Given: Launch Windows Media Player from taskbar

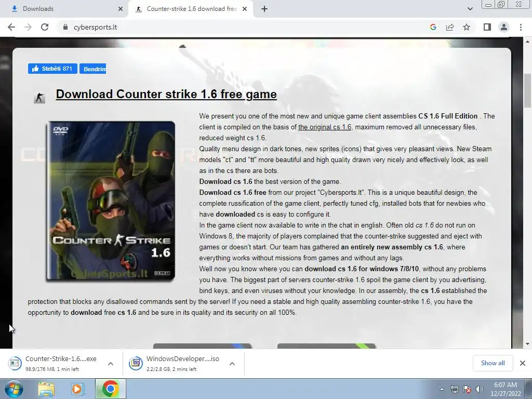Looking at the screenshot, I should click(77, 389).
